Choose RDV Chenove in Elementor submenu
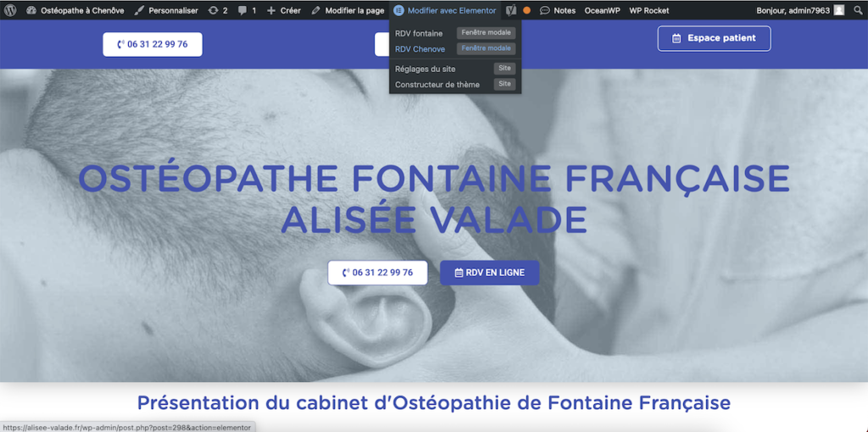Image resolution: width=868 pixels, height=432 pixels. (x=420, y=49)
